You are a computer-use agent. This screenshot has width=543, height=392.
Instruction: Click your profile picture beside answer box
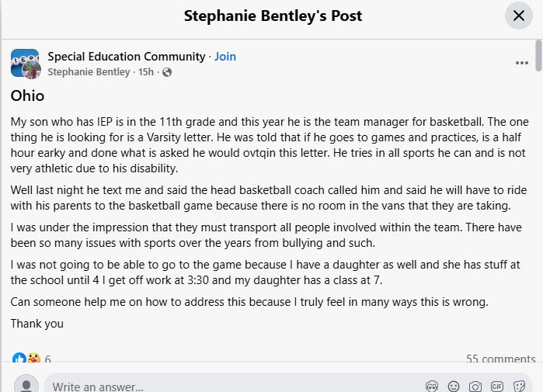pos(26,386)
